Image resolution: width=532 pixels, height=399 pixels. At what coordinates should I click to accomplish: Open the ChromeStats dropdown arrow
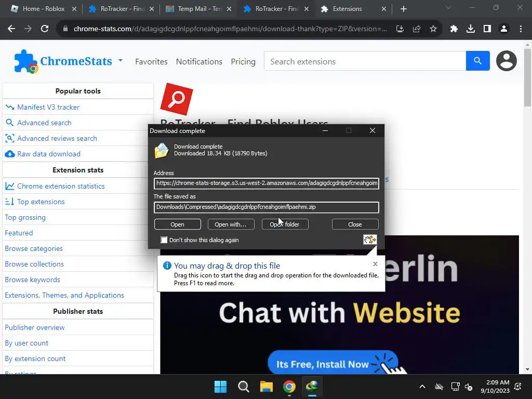[x=121, y=60]
